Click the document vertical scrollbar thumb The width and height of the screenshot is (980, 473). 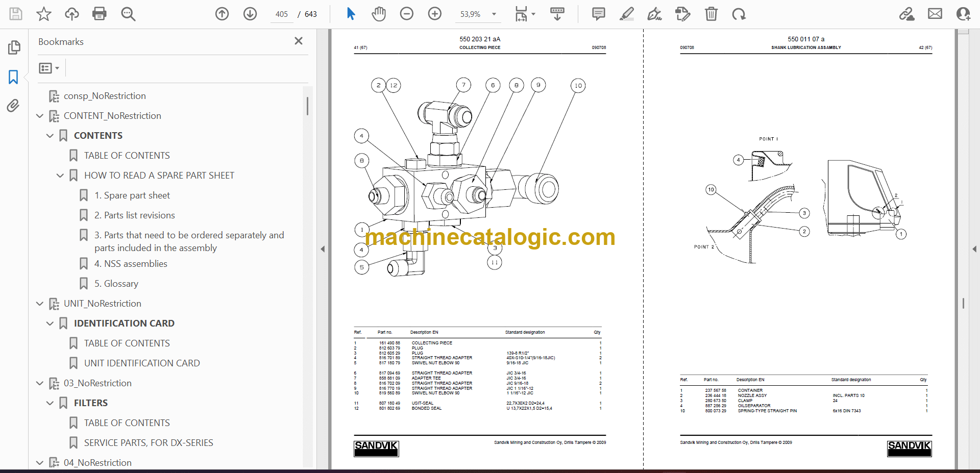point(963,303)
